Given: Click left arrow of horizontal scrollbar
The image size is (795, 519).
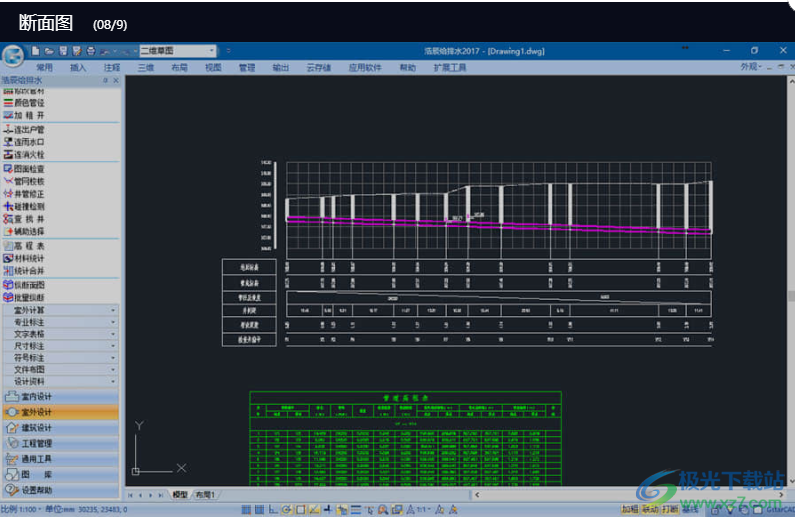Looking at the screenshot, I should 477,495.
